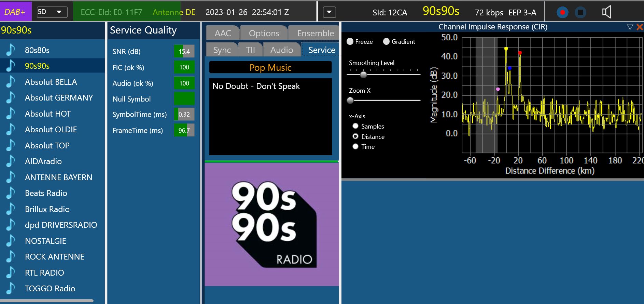Image resolution: width=644 pixels, height=304 pixels.
Task: Choose Time as the x-Axis unit
Action: click(x=355, y=146)
